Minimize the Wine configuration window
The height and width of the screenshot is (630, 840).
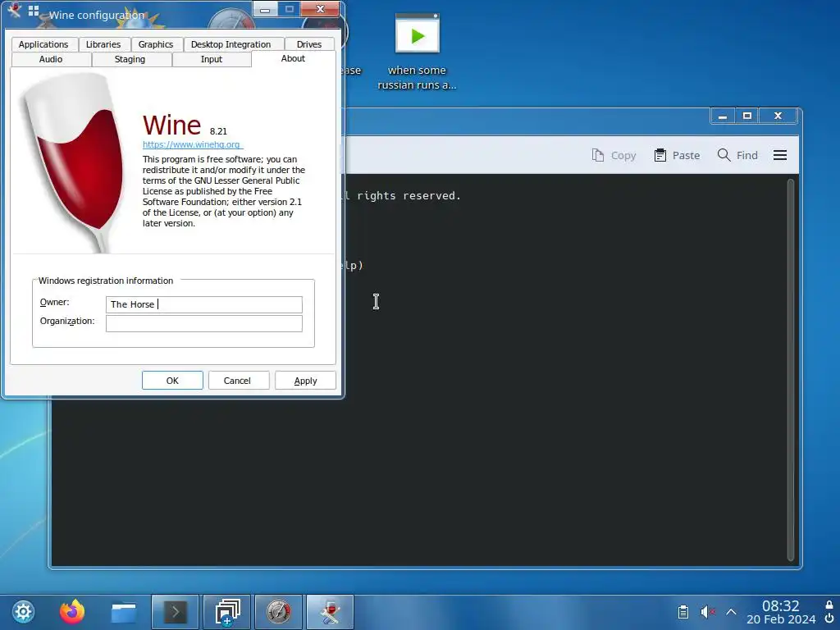pyautogui.click(x=265, y=9)
